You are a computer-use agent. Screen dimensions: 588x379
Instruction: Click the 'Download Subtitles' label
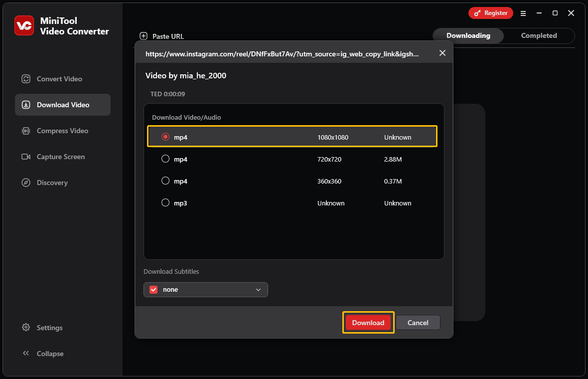[171, 271]
